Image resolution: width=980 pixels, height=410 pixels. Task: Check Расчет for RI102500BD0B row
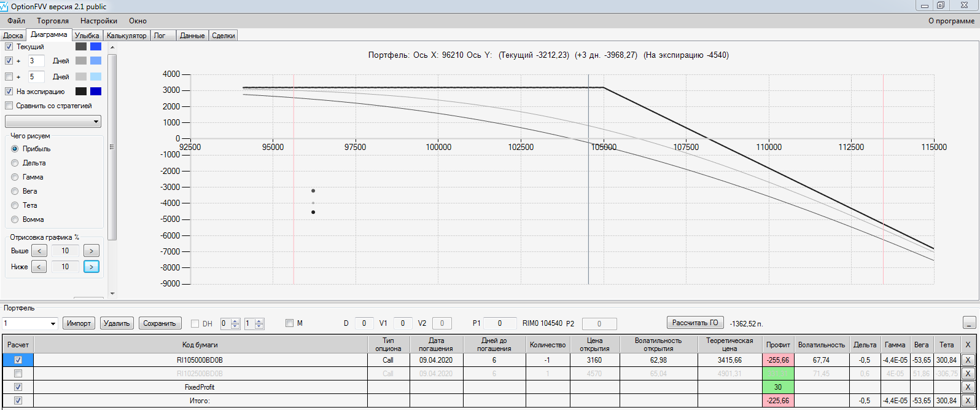pyautogui.click(x=18, y=374)
